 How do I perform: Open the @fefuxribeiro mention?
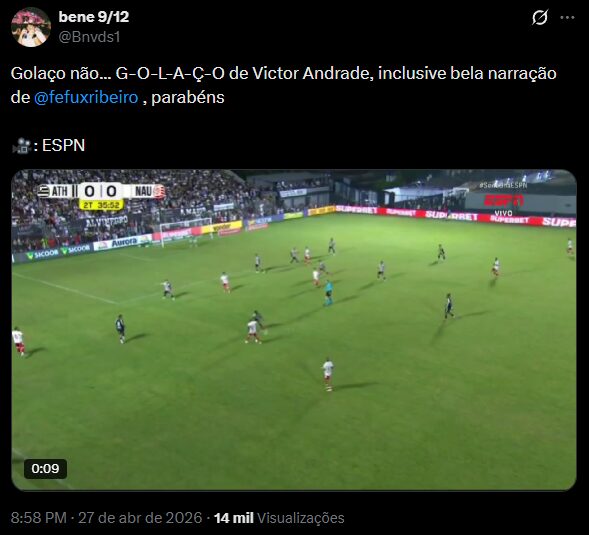86,97
